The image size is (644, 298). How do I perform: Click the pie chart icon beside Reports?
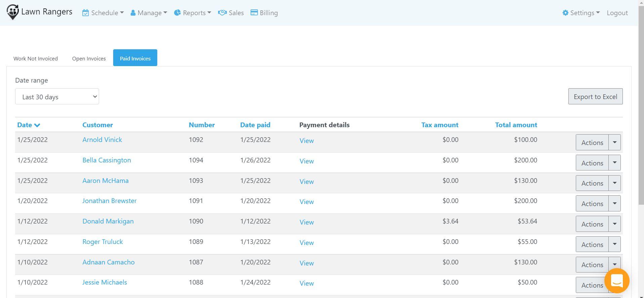click(177, 13)
